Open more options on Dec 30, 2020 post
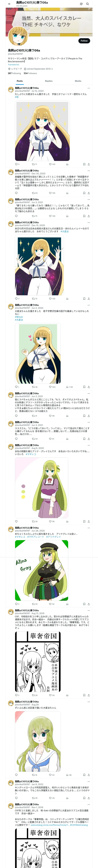Screen dimensions: 98x868 point(89,171)
